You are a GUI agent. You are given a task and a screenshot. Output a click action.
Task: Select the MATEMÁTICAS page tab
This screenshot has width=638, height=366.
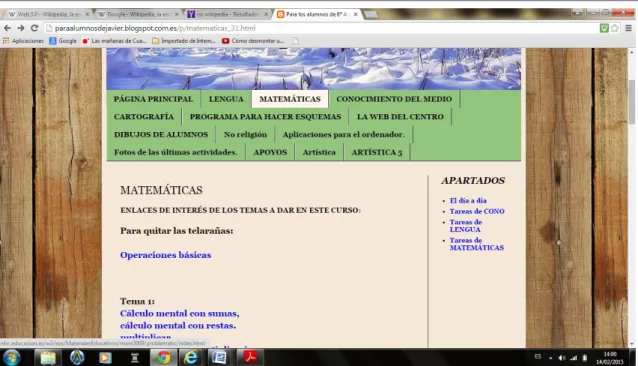point(290,99)
